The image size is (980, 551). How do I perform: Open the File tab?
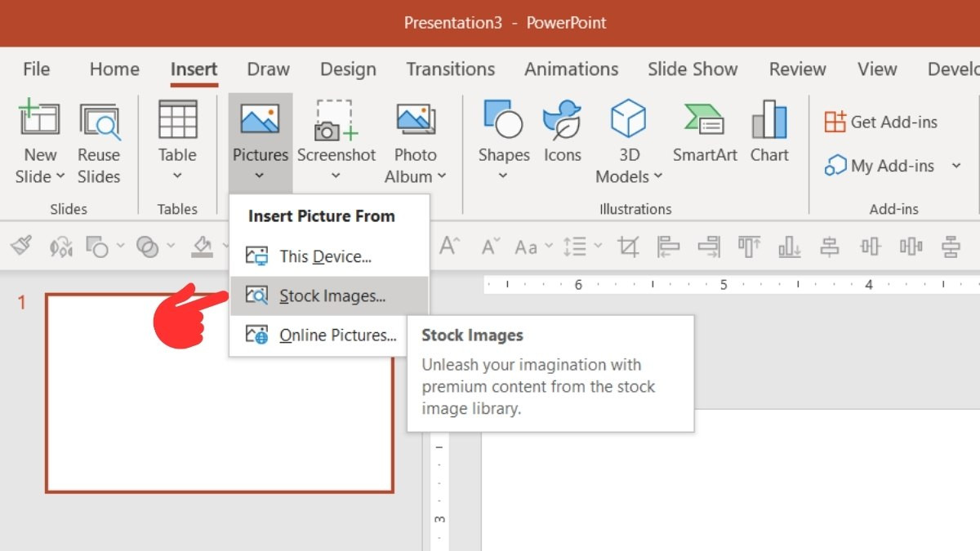pyautogui.click(x=36, y=69)
